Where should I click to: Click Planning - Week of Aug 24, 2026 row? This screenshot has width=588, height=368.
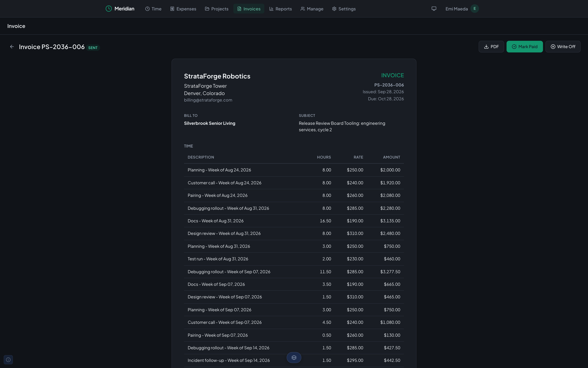(x=294, y=170)
